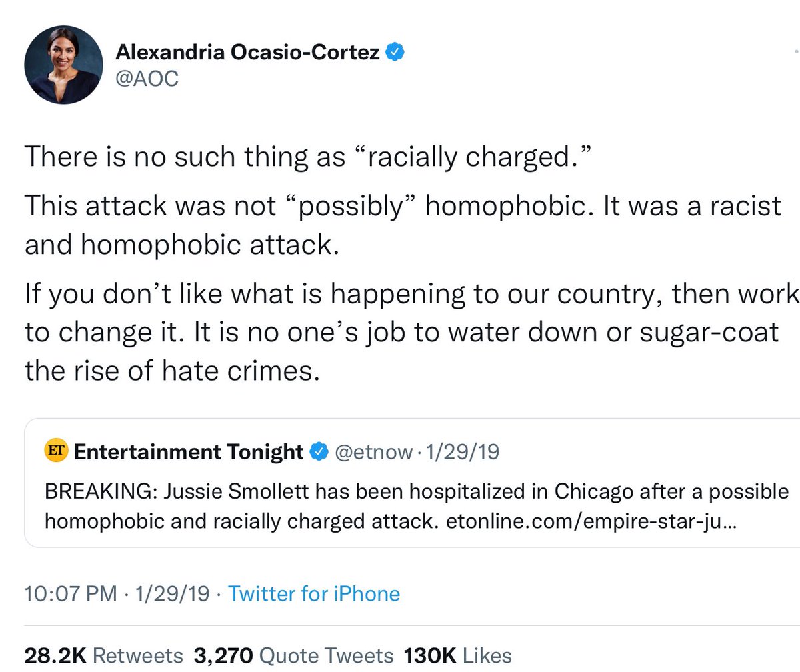Click Entertainment Tonight's verified checkmark badge
The width and height of the screenshot is (800, 672).
[319, 452]
